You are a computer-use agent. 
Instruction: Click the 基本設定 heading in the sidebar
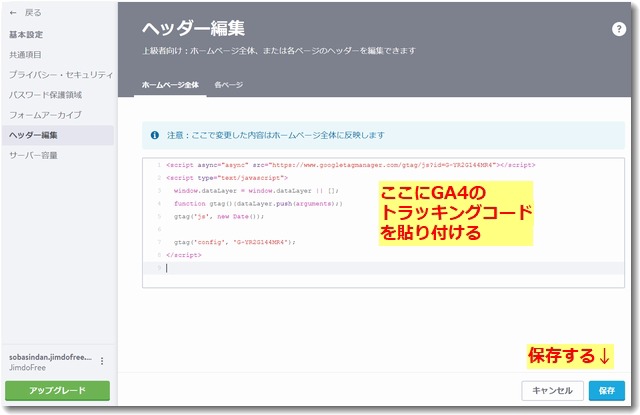pyautogui.click(x=26, y=34)
